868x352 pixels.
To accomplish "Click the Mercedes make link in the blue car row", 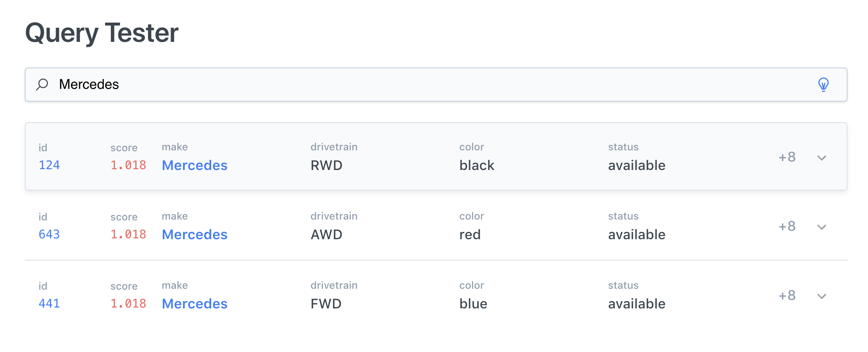I will 195,304.
